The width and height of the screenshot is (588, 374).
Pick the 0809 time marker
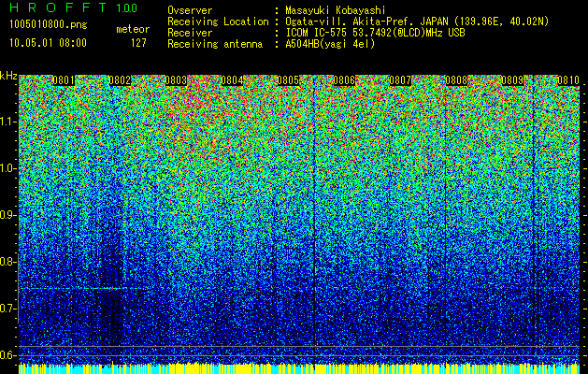(512, 80)
